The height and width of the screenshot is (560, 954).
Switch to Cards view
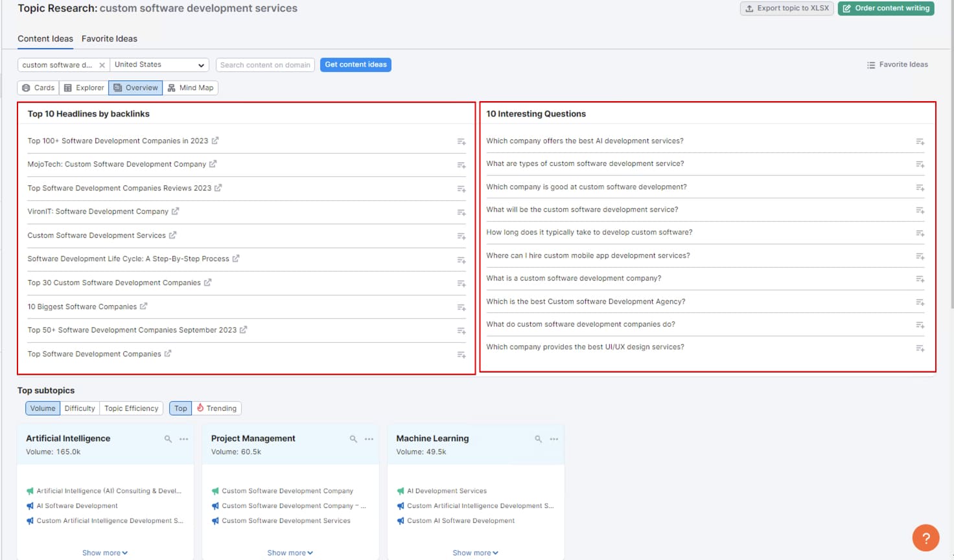coord(38,87)
